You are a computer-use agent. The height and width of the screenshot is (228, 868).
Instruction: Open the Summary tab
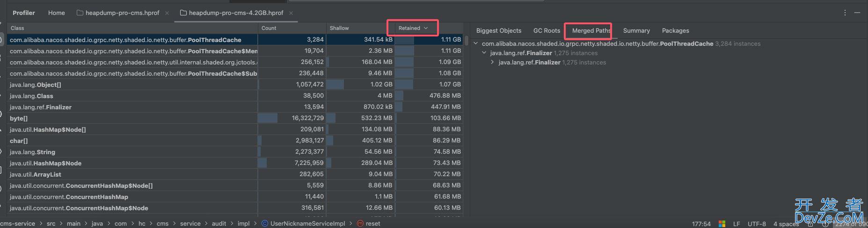click(x=636, y=31)
